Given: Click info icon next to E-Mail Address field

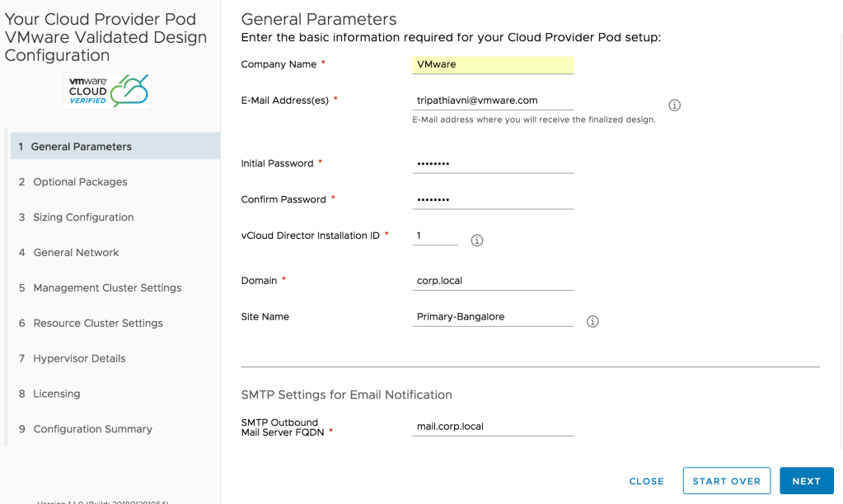Looking at the screenshot, I should (x=674, y=105).
